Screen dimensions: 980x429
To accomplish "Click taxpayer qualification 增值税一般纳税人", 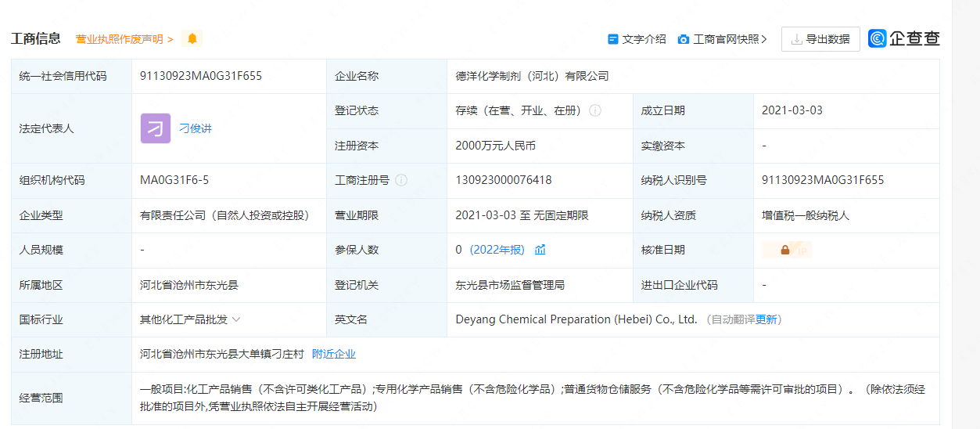I will click(x=806, y=215).
